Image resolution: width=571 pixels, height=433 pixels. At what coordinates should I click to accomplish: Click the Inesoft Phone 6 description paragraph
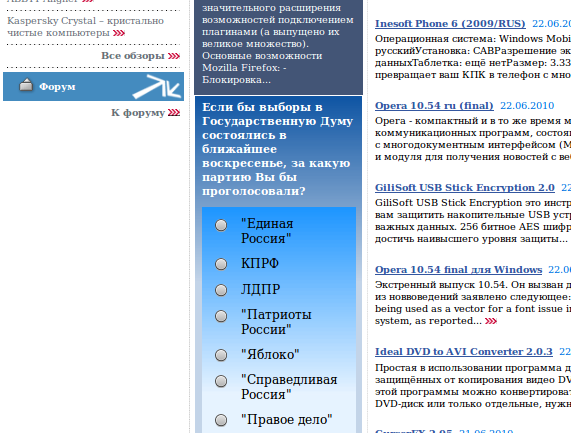point(473,57)
